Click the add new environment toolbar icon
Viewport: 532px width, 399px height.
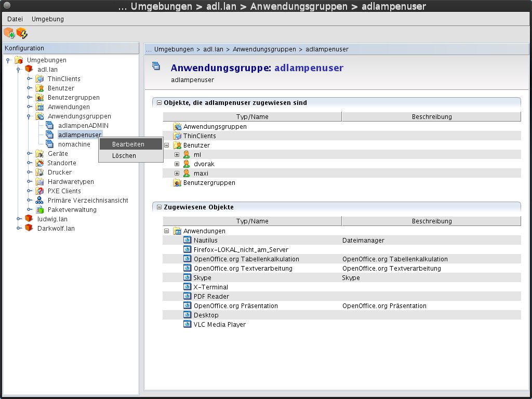coord(9,33)
